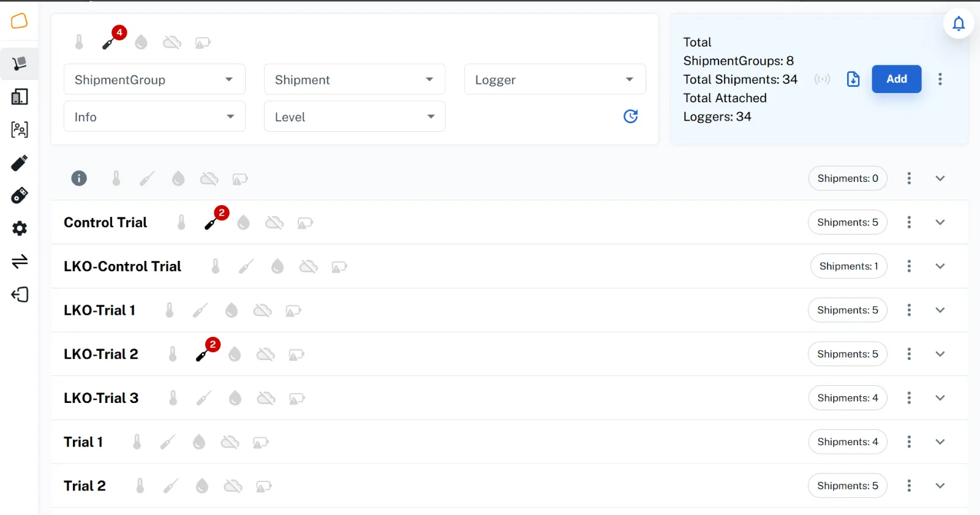Viewport: 980px width, 515px height.
Task: Click Shipments: 5 chip for Control Trial
Action: click(848, 222)
